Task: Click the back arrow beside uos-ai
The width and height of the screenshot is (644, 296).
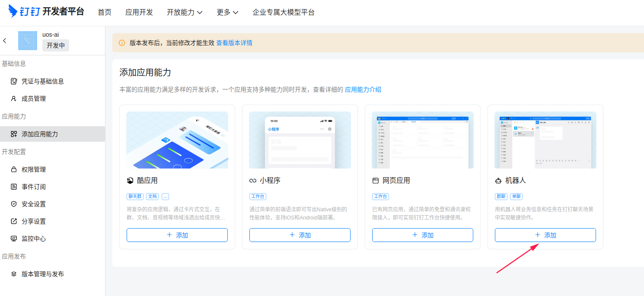Action: tap(5, 41)
